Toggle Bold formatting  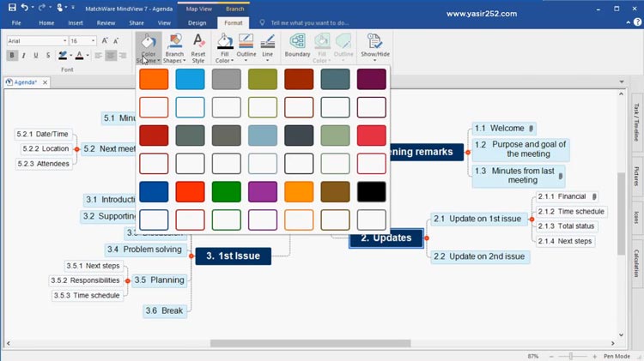tap(12, 55)
